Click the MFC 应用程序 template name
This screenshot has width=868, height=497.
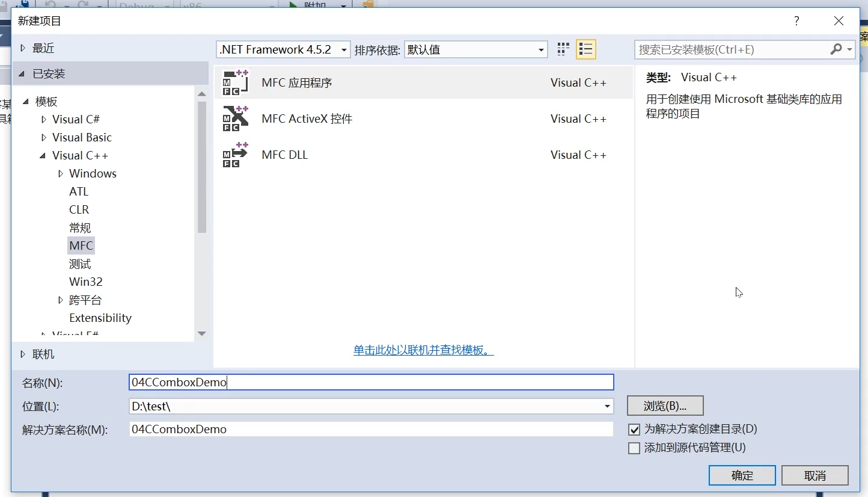click(x=297, y=83)
